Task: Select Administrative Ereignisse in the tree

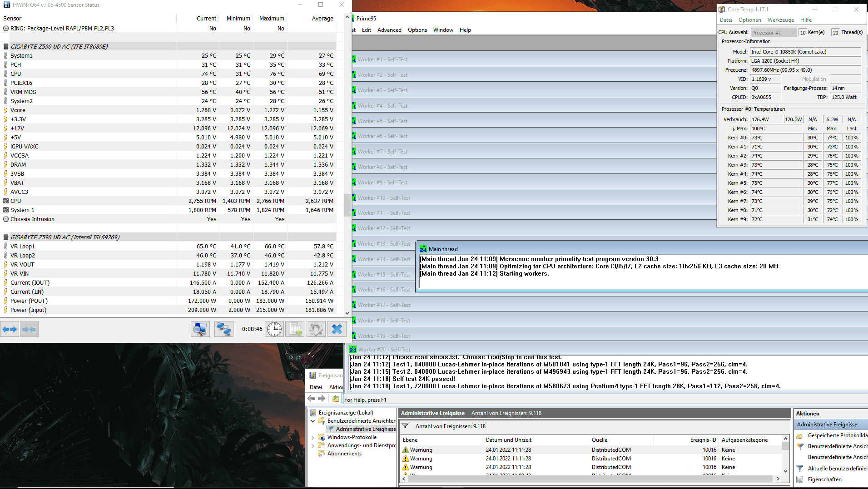Action: (366, 429)
